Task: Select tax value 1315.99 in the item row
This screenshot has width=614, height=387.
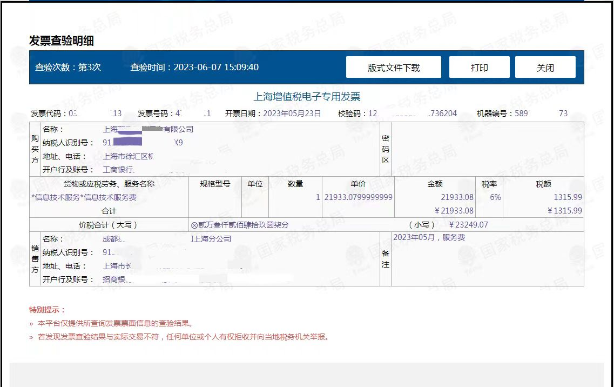Action: [568, 197]
